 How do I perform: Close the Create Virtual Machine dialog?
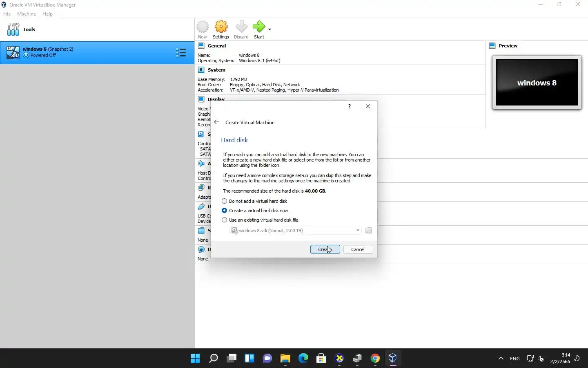(368, 106)
